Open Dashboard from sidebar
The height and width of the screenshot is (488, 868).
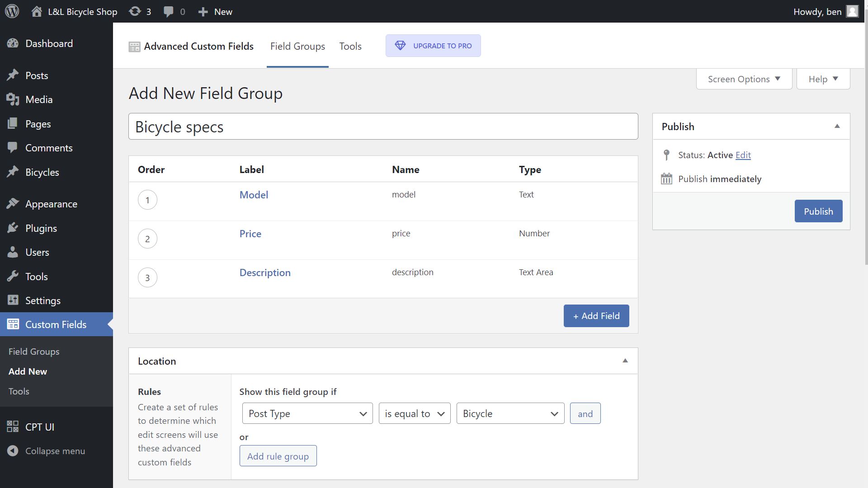[49, 43]
